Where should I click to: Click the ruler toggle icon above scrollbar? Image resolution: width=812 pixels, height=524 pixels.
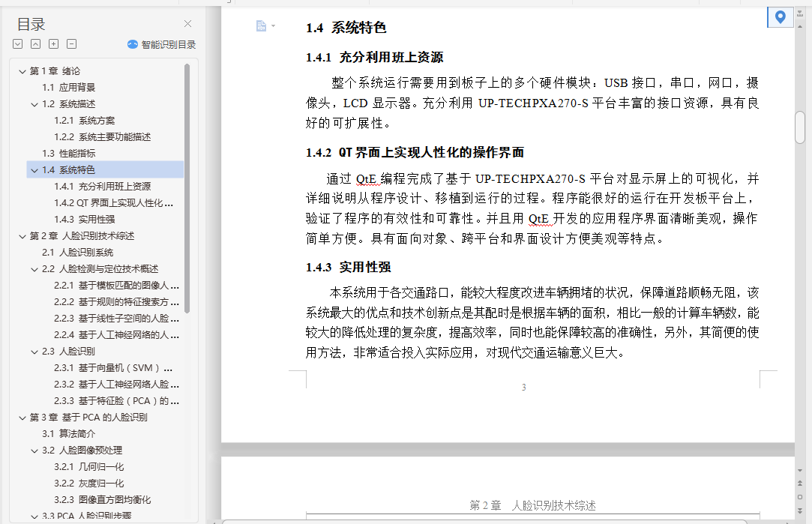tap(800, 13)
